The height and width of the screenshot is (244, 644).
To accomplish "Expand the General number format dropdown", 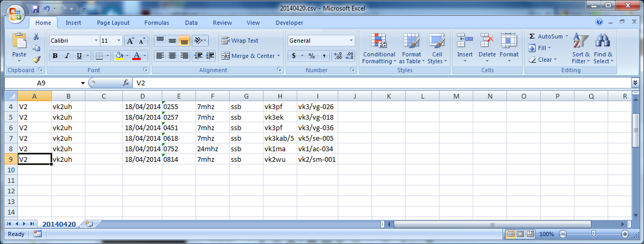I will tap(352, 41).
